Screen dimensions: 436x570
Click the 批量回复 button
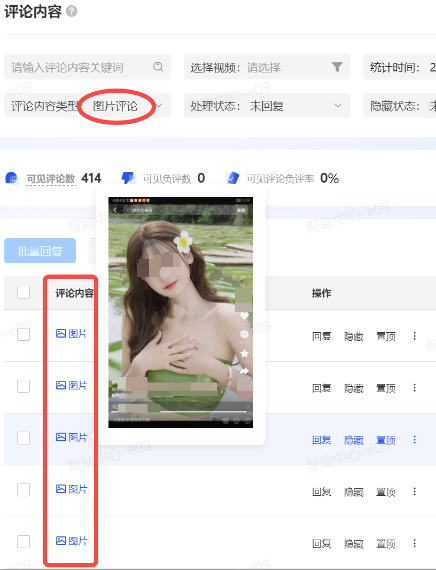pyautogui.click(x=40, y=250)
